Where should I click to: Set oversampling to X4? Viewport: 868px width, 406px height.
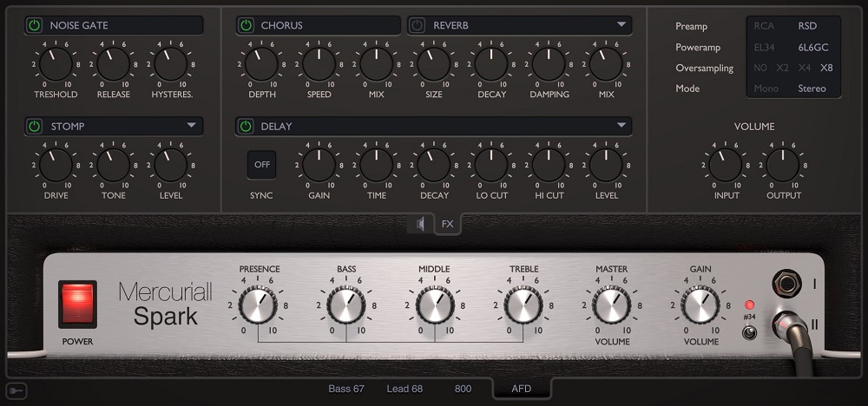tap(805, 68)
